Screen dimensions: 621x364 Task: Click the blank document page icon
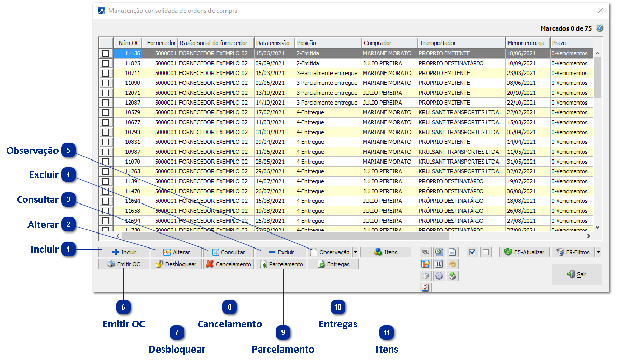(453, 252)
